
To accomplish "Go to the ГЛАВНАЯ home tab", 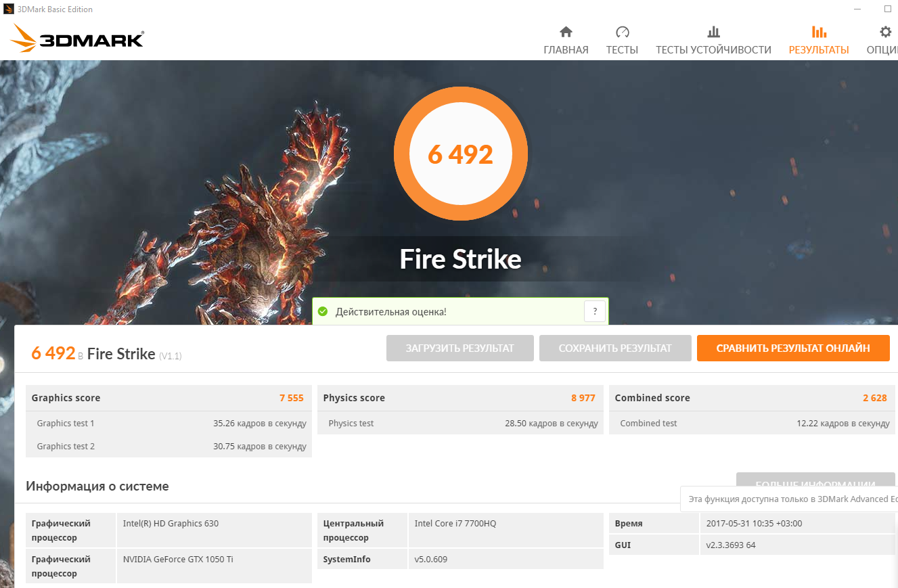I will pos(566,41).
